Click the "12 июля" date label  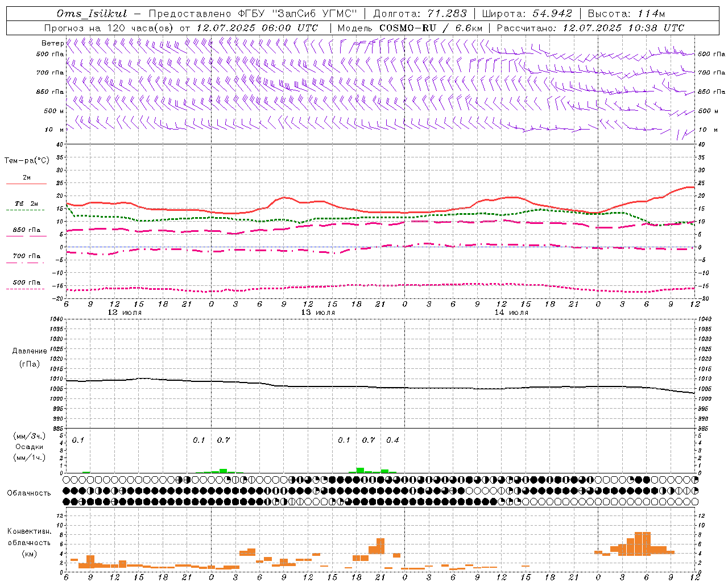[x=125, y=313]
